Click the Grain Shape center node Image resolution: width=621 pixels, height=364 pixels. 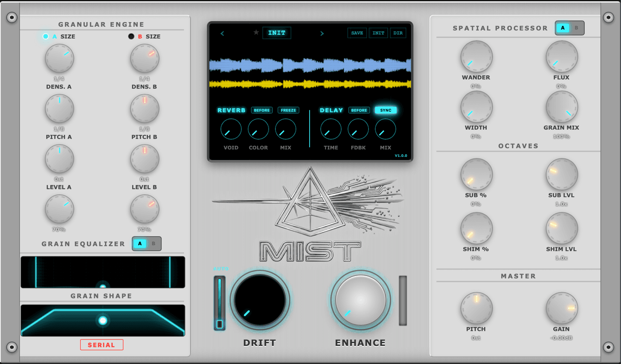[x=103, y=320]
